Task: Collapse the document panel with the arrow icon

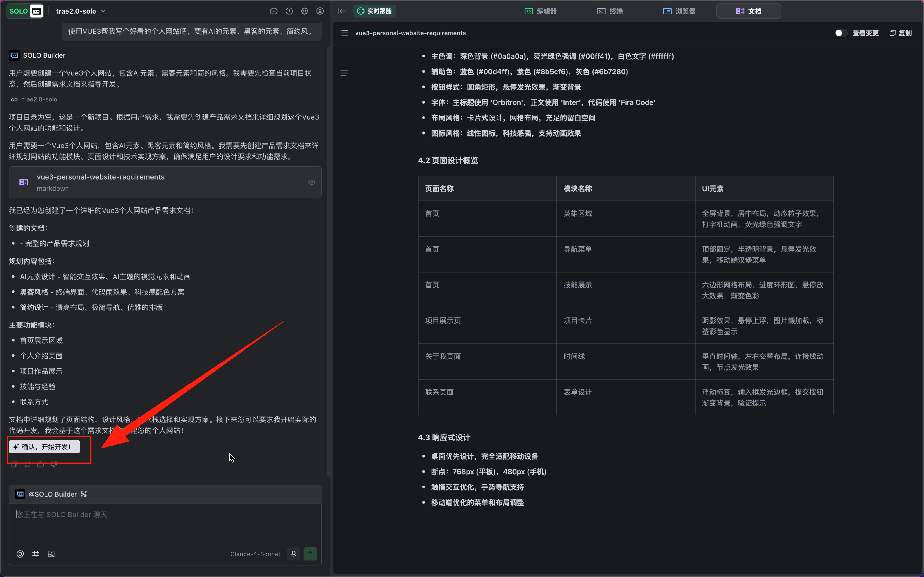Action: coord(342,11)
